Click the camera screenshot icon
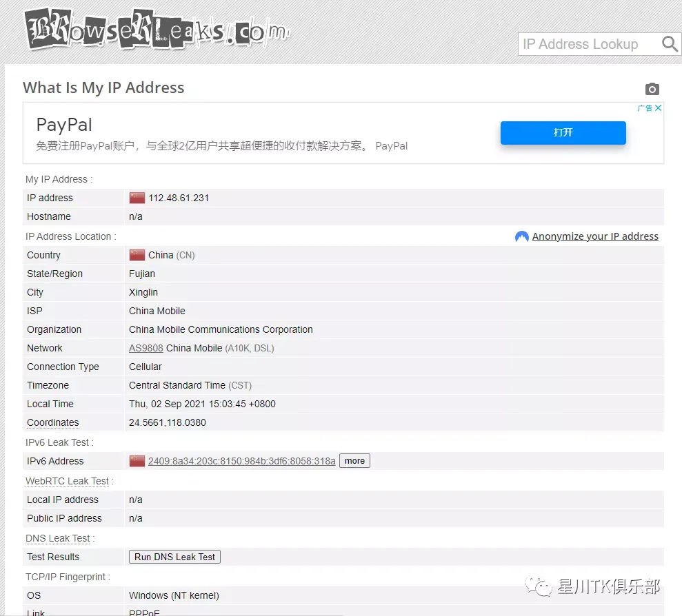This screenshot has height=616, width=682. tap(652, 89)
